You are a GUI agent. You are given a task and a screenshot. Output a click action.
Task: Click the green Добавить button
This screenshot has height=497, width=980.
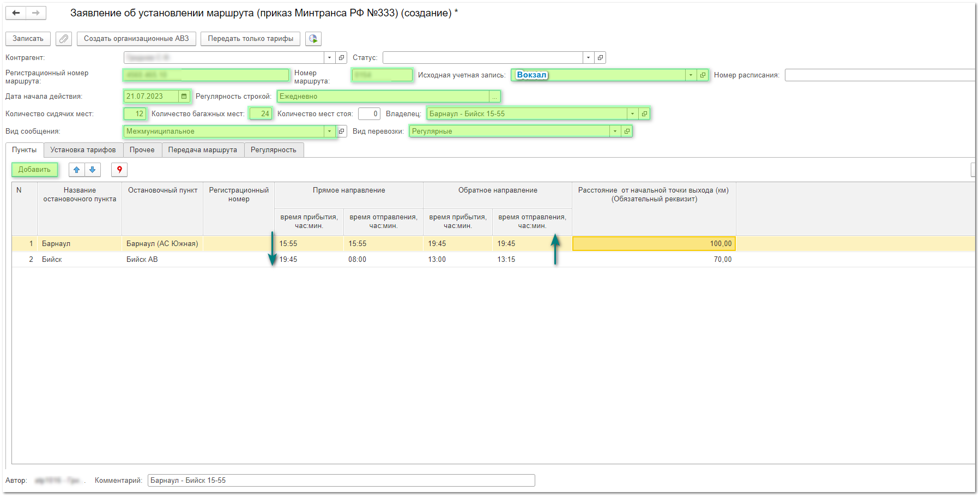click(34, 170)
